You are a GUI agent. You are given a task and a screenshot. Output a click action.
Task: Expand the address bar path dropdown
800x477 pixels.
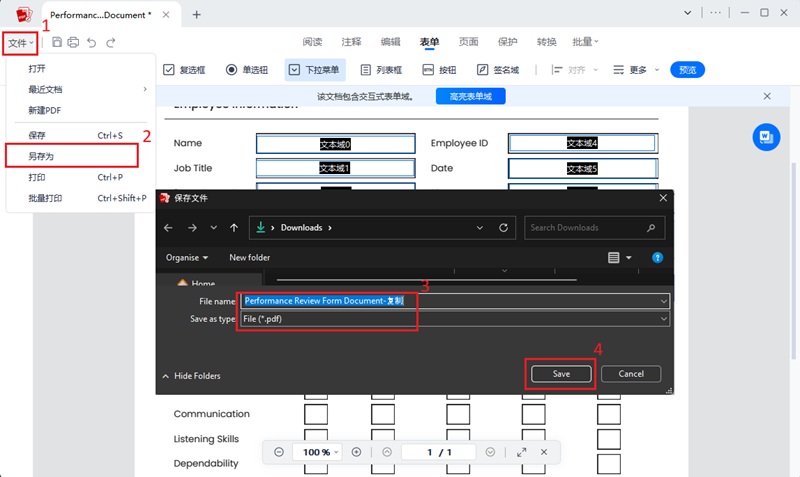pos(480,228)
